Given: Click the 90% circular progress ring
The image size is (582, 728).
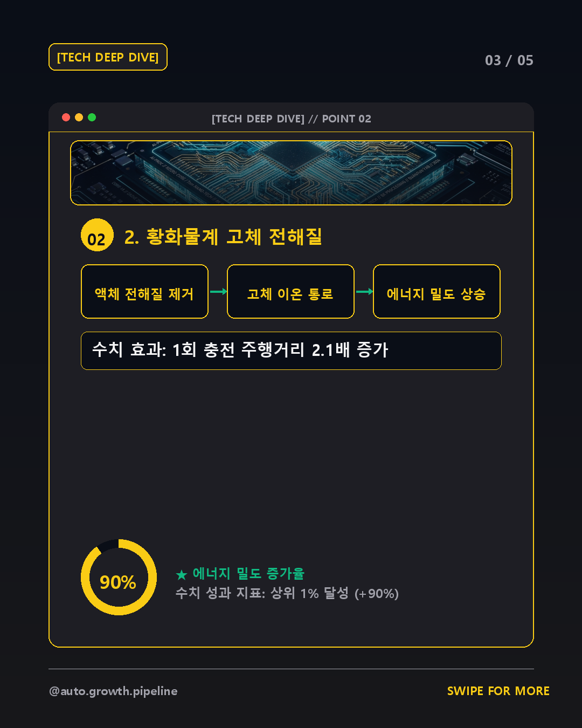Looking at the screenshot, I should click(x=119, y=578).
